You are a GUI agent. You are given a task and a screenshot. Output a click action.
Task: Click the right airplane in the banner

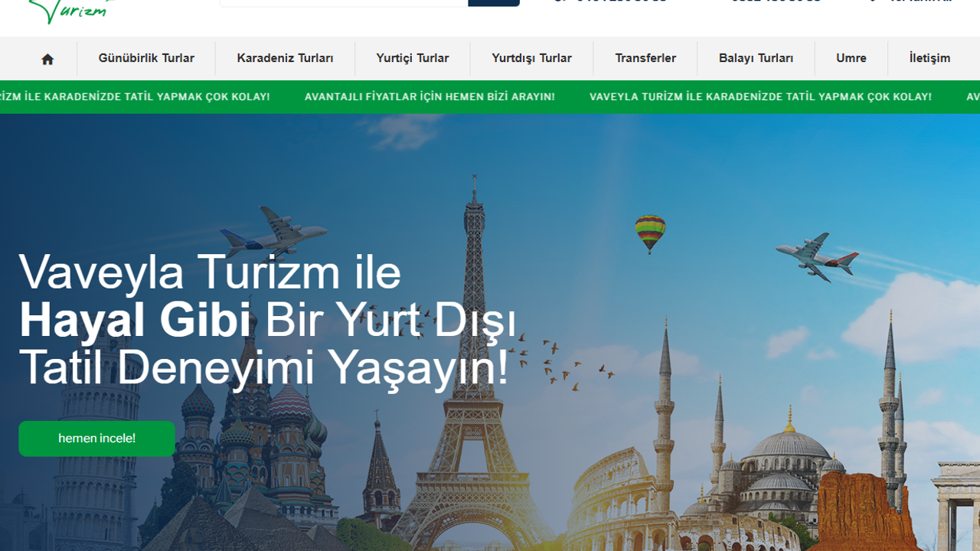pyautogui.click(x=815, y=256)
